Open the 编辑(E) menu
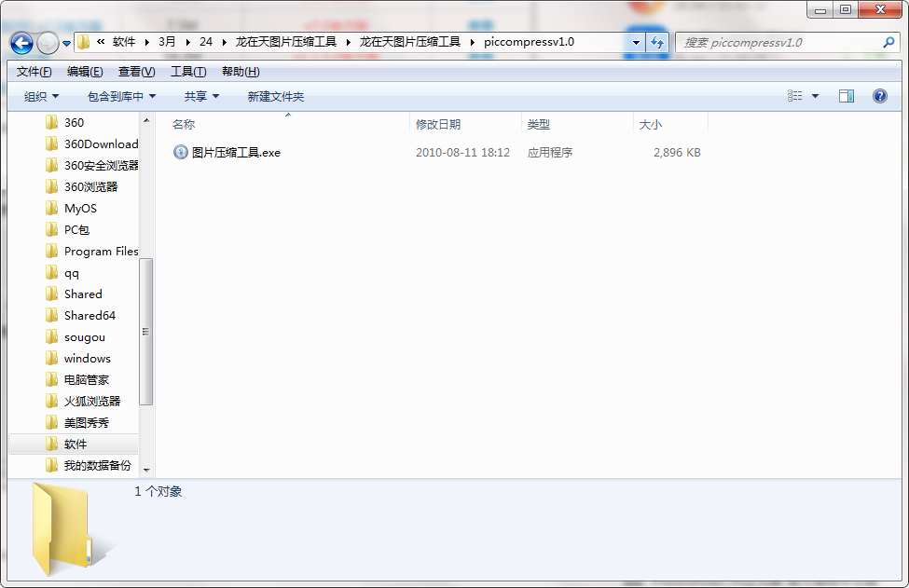This screenshot has width=909, height=588. [85, 72]
